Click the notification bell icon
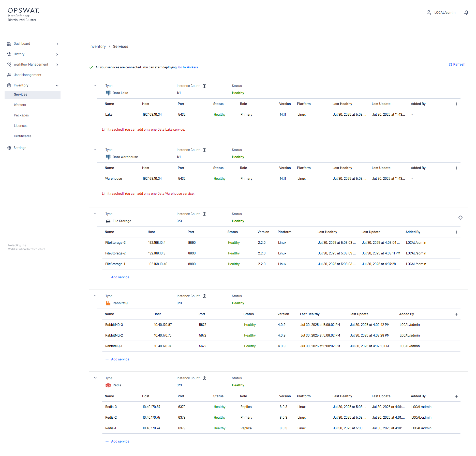 click(466, 12)
